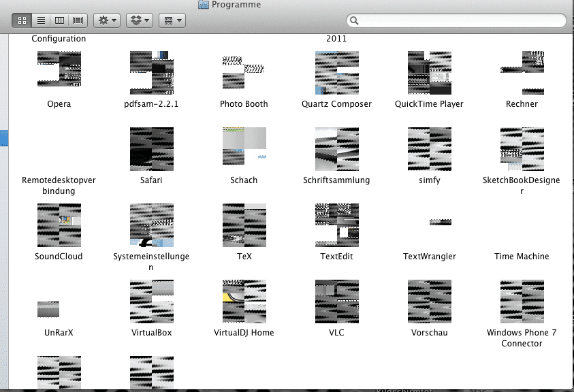
Task: Select the SketchBookDesigner icon
Action: (x=522, y=149)
